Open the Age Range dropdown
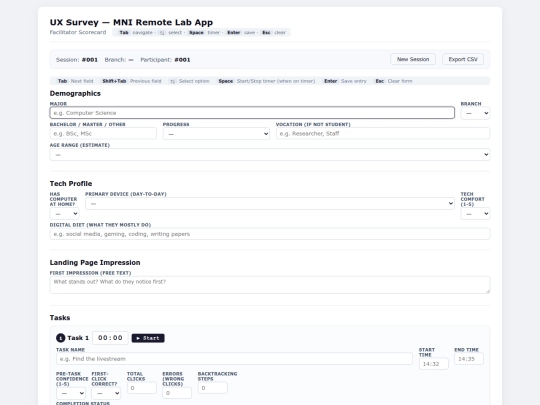 (x=270, y=154)
